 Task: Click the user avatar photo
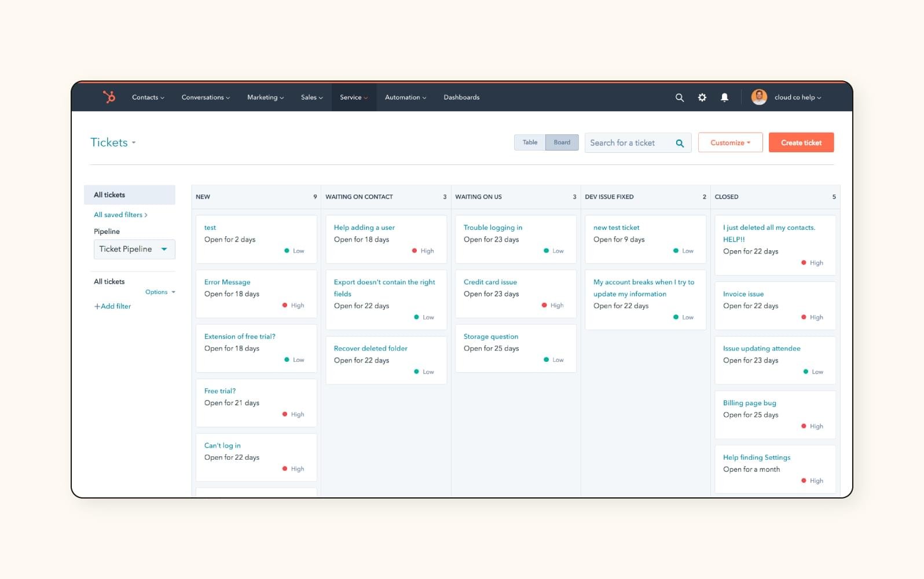coord(759,97)
